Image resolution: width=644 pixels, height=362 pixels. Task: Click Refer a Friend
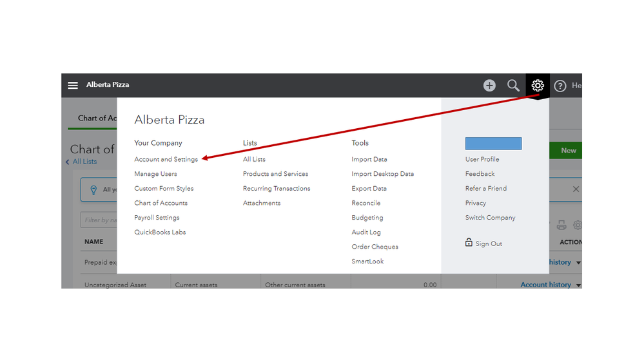486,188
